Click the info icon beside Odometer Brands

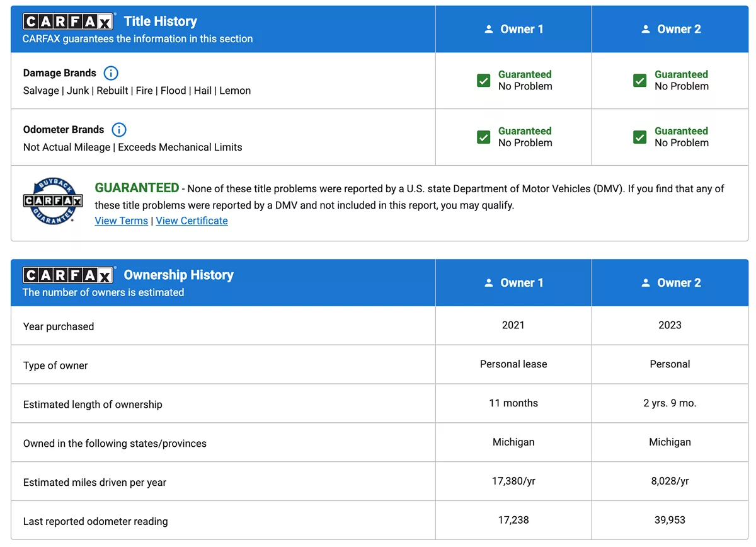(118, 130)
